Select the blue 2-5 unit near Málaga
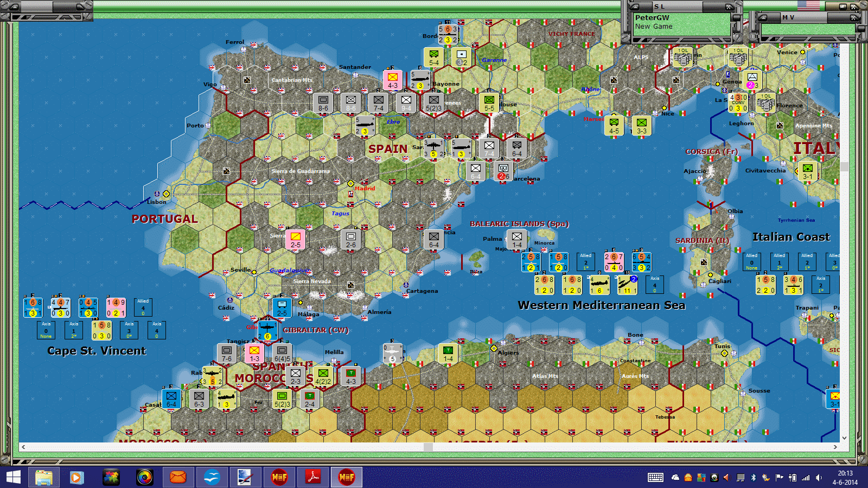 pos(282,308)
